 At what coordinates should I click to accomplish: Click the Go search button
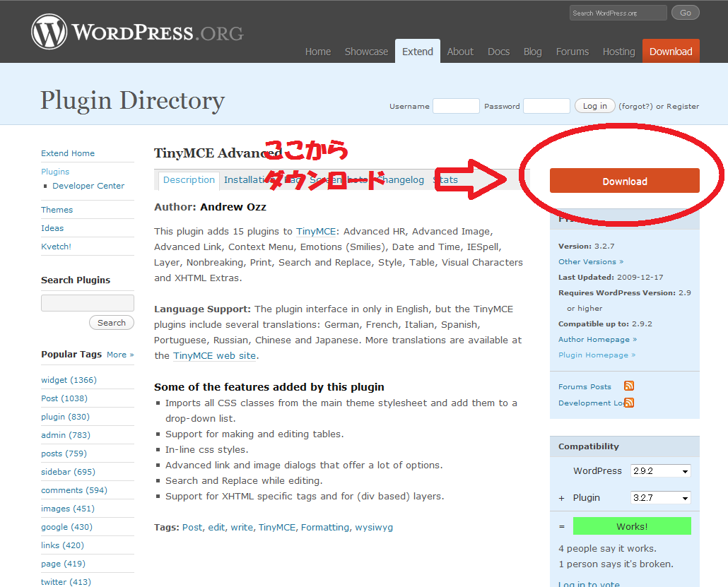tap(686, 13)
